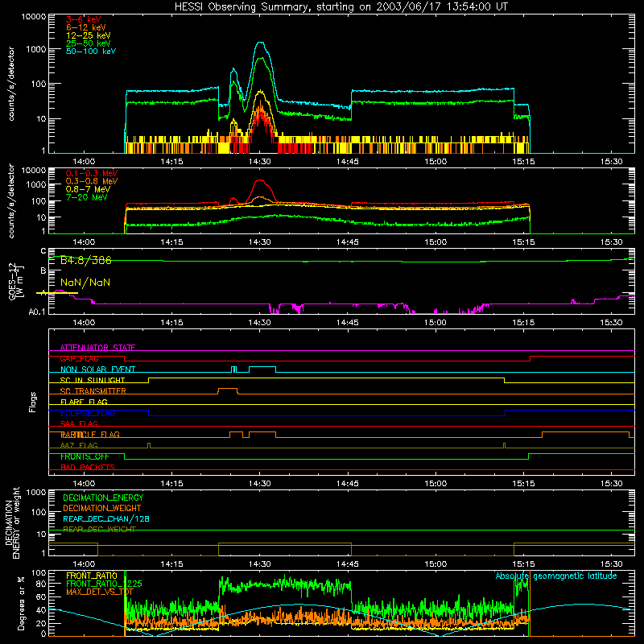The image size is (644, 644).
Task: Click the 0.8-7 MeV legend label
Action: pos(89,189)
